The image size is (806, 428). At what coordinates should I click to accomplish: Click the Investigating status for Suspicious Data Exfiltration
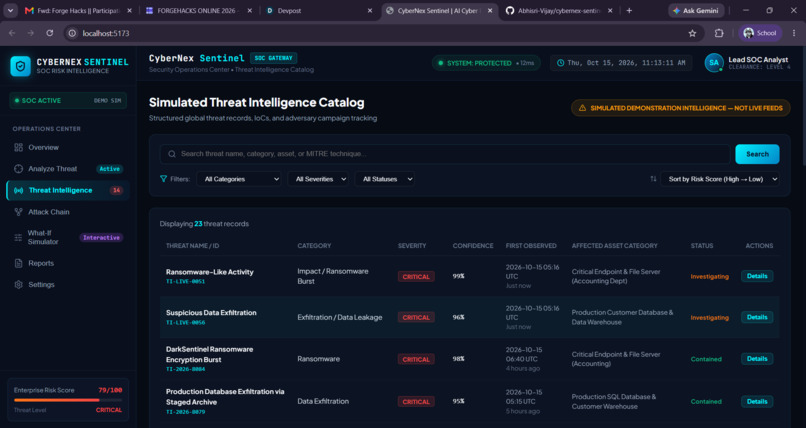tap(709, 318)
